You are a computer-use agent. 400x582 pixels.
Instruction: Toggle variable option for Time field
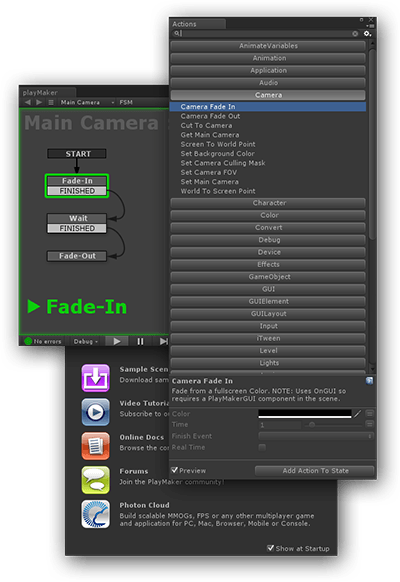[370, 424]
